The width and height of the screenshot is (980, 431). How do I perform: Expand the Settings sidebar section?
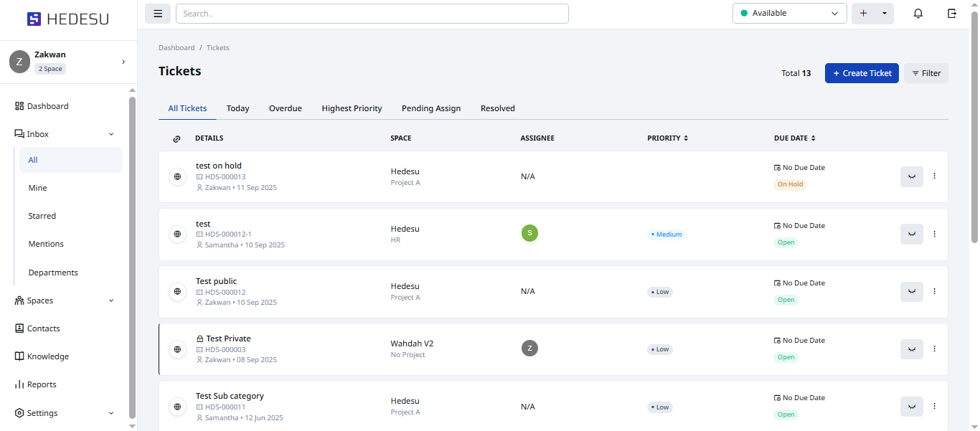tap(111, 413)
